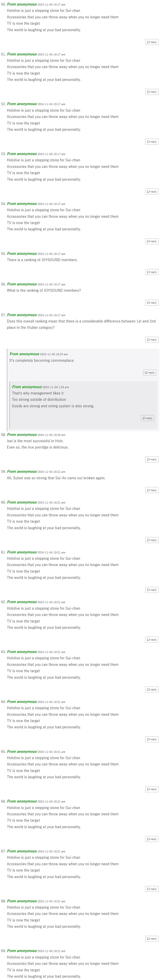Click "From anonymous" author on comment 55
The image size is (160, 980).
pos(22,253)
